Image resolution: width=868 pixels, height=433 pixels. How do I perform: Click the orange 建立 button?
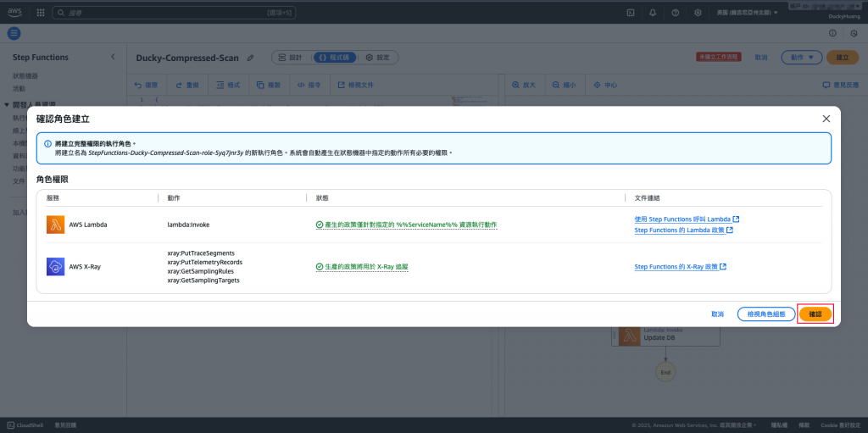[x=843, y=57]
